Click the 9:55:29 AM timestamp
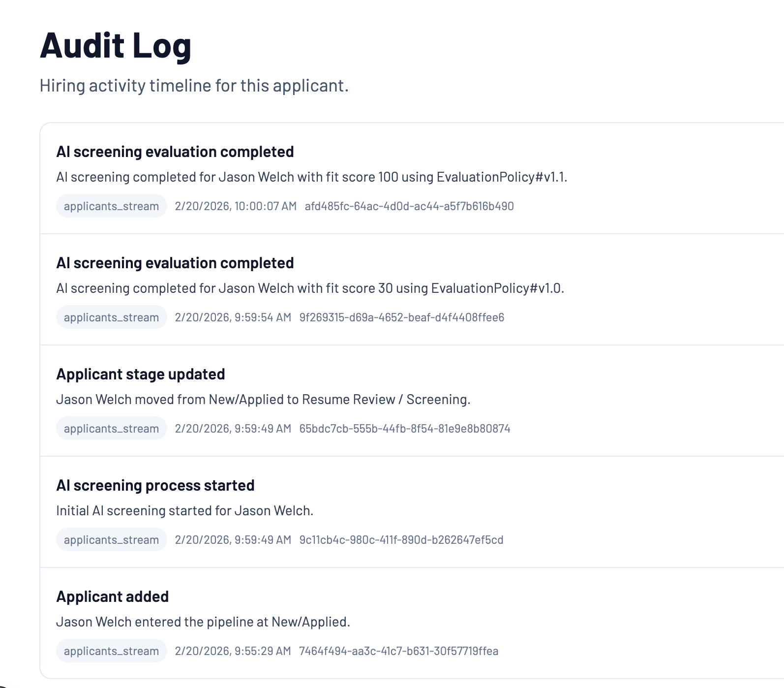Viewport: 784px width, 688px height. 233,651
